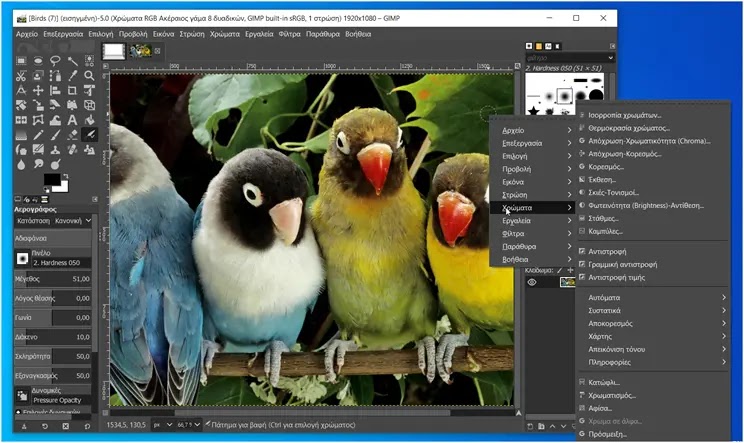Select the Text tool
744x443 pixels.
(72, 120)
